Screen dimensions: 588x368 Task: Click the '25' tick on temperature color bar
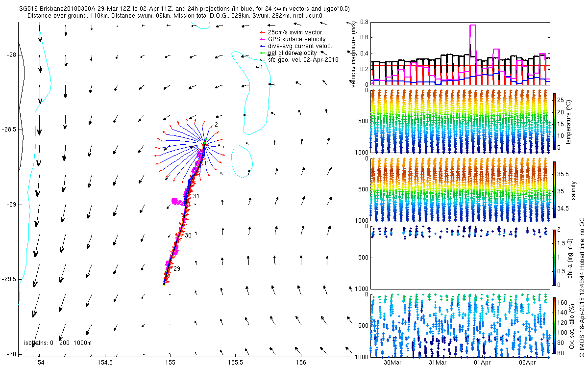tap(561, 99)
